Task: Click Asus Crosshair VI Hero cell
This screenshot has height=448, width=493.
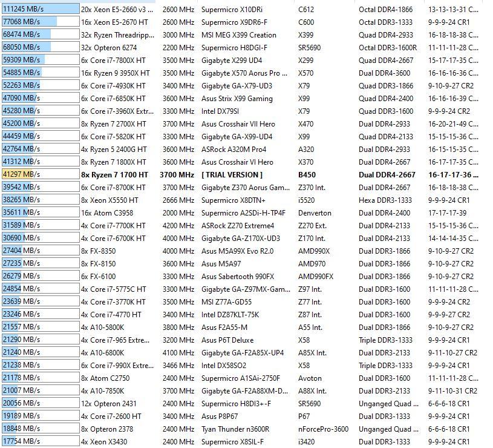Action: click(237, 162)
